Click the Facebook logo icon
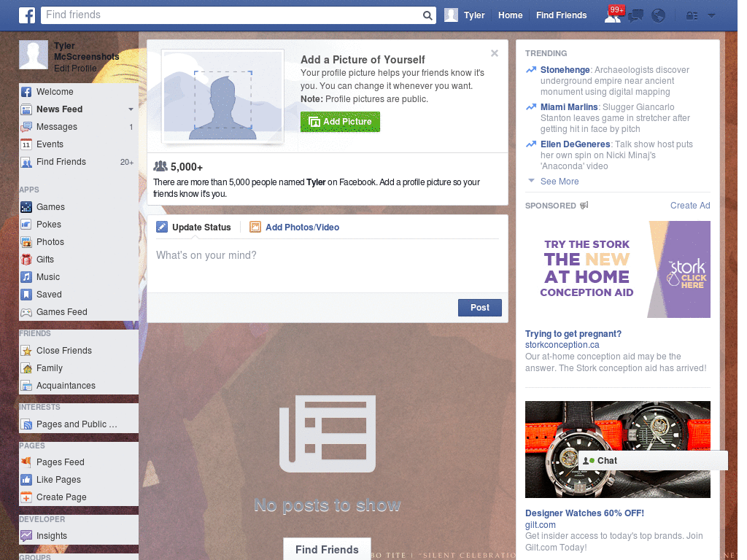747x560 pixels. point(27,15)
